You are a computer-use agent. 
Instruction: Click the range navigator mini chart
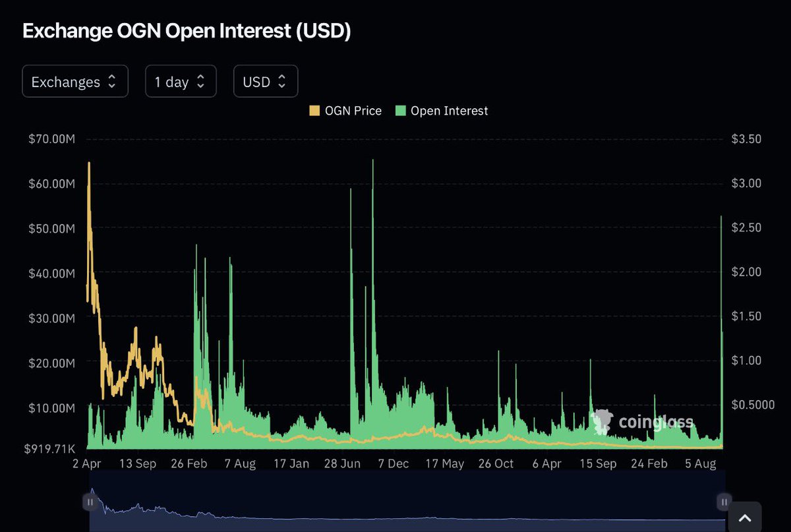407,502
